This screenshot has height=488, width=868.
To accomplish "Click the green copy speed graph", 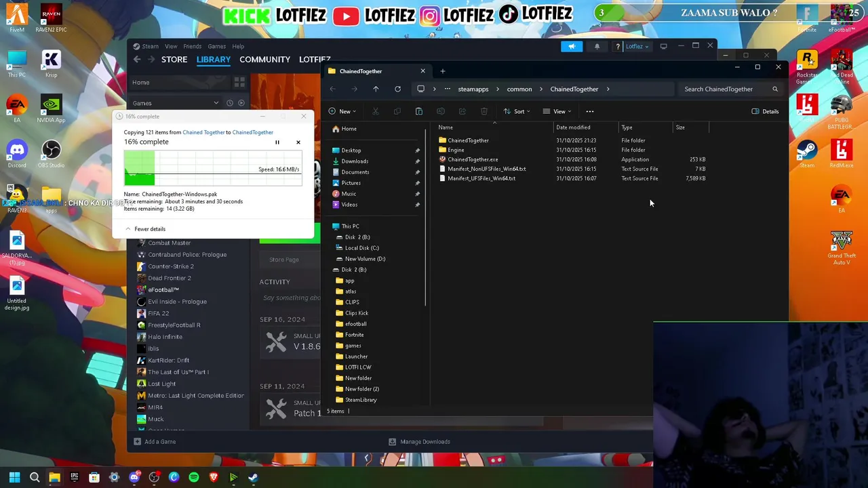I will tap(212, 168).
